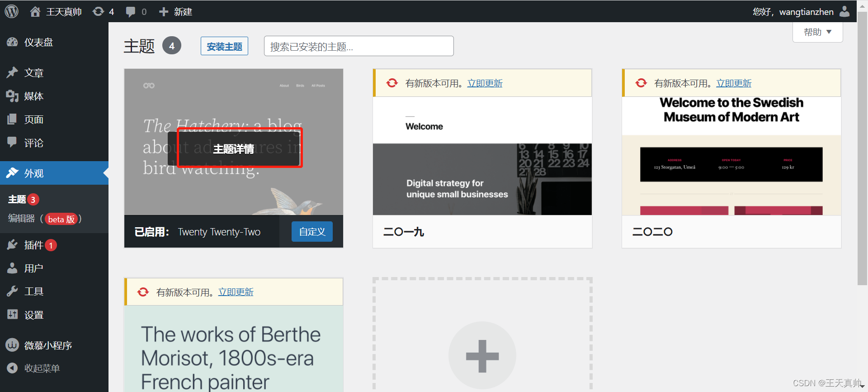Click the 文章 pushpin icon
This screenshot has height=392, width=868.
click(x=12, y=72)
